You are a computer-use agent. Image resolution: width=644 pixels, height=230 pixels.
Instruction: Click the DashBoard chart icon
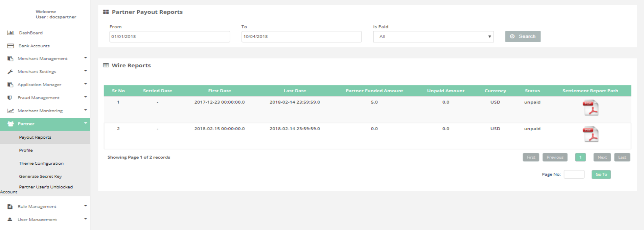(10, 33)
